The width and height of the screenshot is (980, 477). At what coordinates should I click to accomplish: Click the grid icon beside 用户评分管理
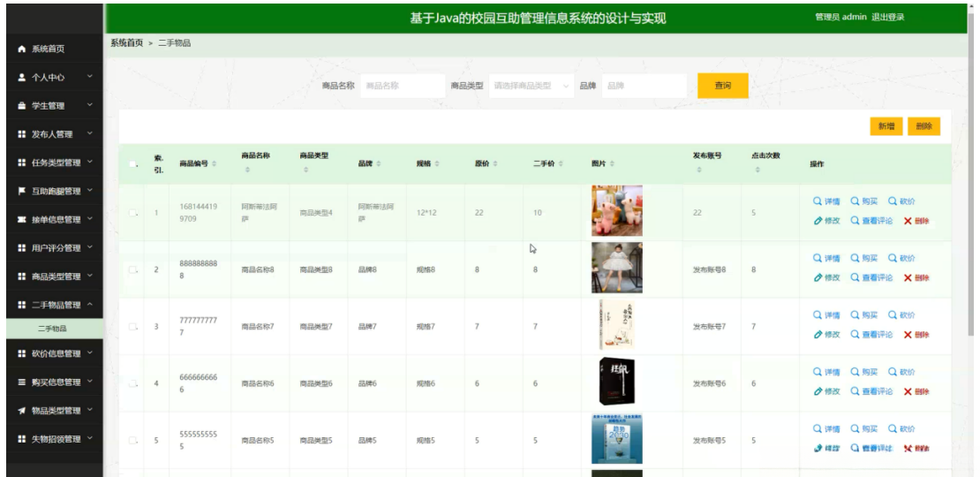point(22,248)
